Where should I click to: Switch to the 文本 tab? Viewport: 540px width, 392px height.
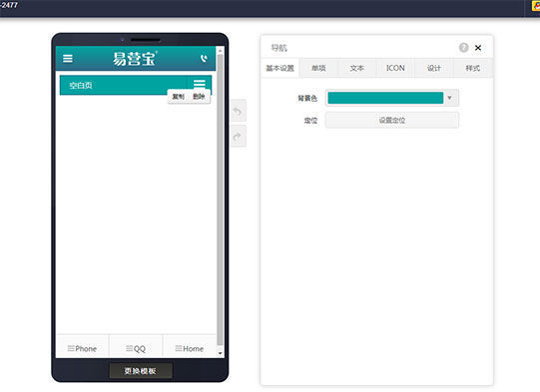(356, 68)
